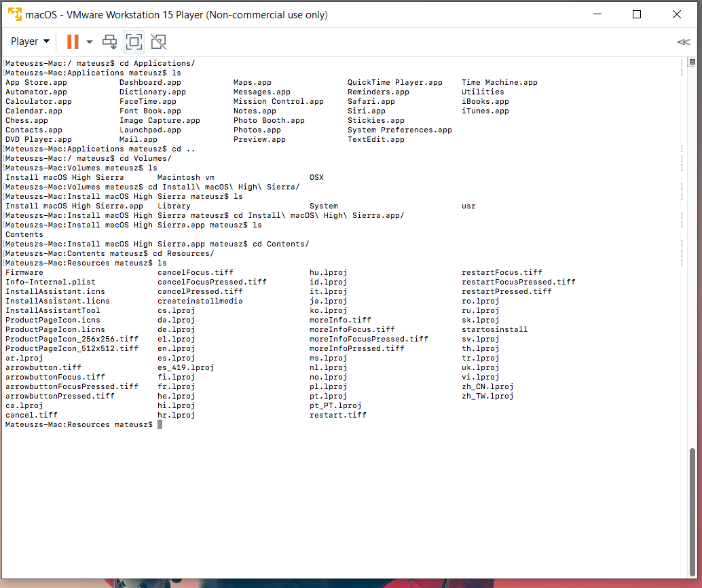702x588 pixels.
Task: Select Chess.app in the listing
Action: coord(26,120)
